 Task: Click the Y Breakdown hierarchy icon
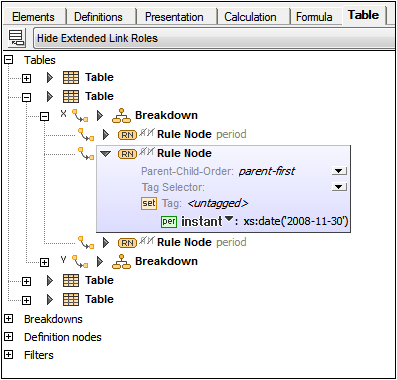click(x=121, y=261)
